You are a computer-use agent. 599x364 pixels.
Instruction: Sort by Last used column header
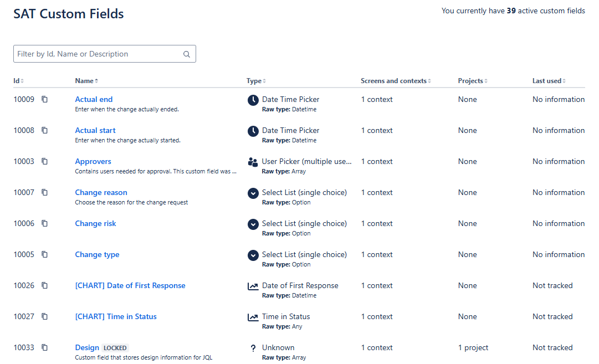coord(549,81)
